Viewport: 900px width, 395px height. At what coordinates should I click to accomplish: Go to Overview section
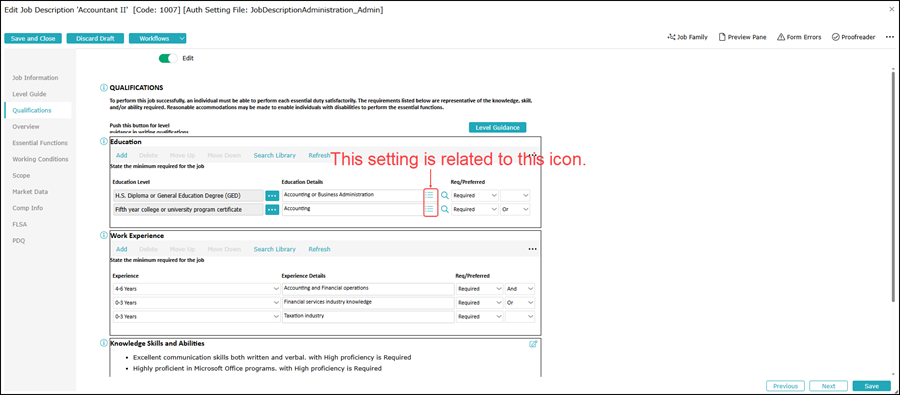click(x=26, y=126)
